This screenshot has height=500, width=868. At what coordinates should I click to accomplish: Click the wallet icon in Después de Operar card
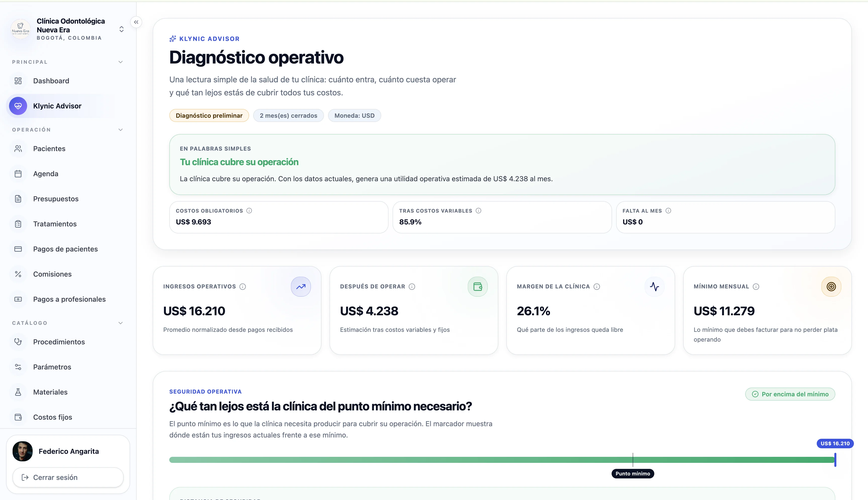[477, 286]
